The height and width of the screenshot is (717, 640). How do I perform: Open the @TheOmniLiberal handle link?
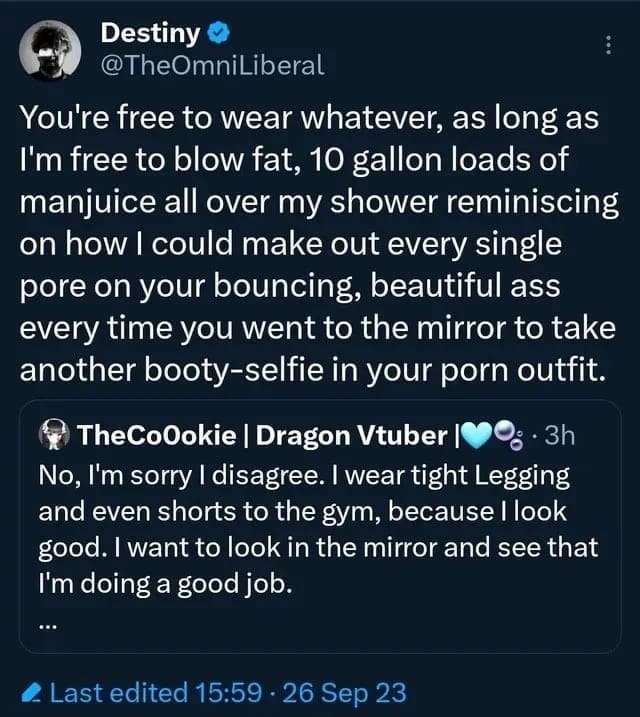212,66
